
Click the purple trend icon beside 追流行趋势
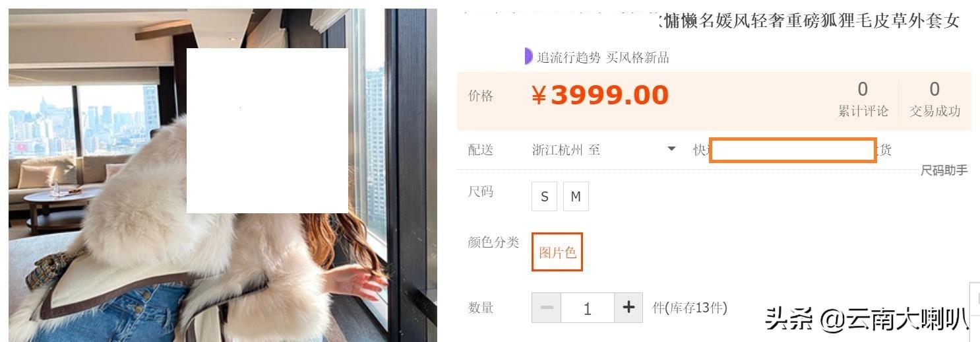click(528, 57)
